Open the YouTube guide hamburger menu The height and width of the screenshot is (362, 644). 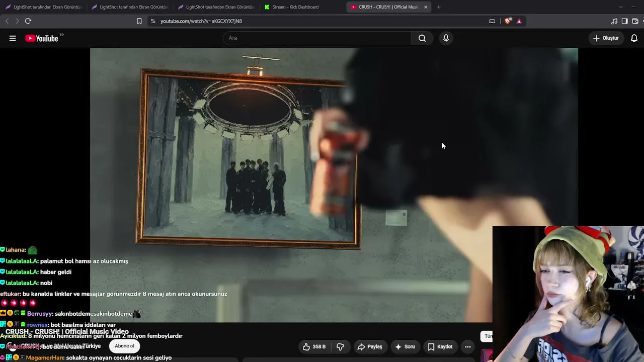[x=13, y=38]
